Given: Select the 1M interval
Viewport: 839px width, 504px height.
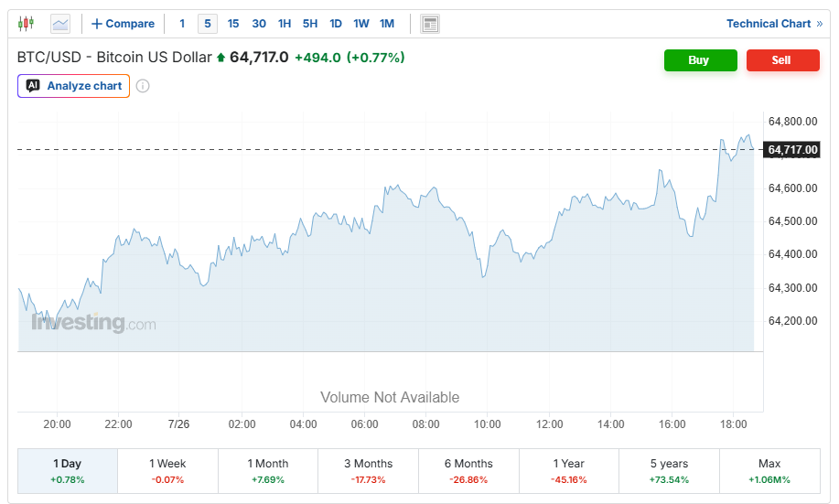Looking at the screenshot, I should click(387, 24).
